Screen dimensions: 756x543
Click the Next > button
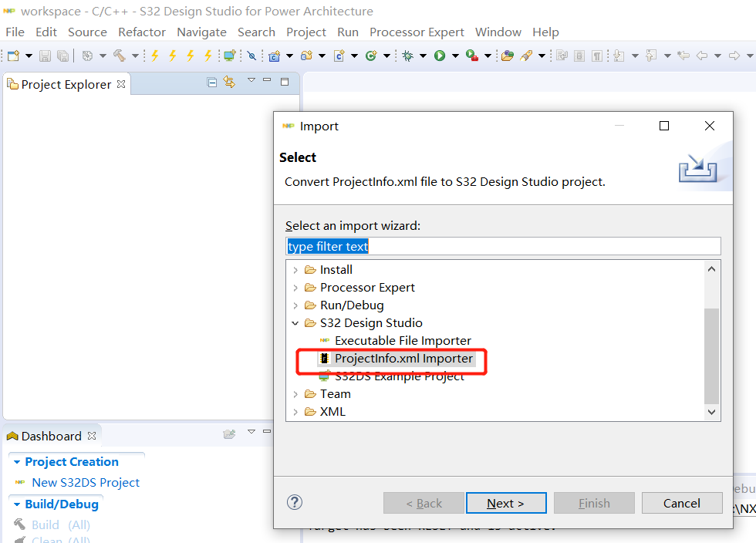click(x=506, y=503)
